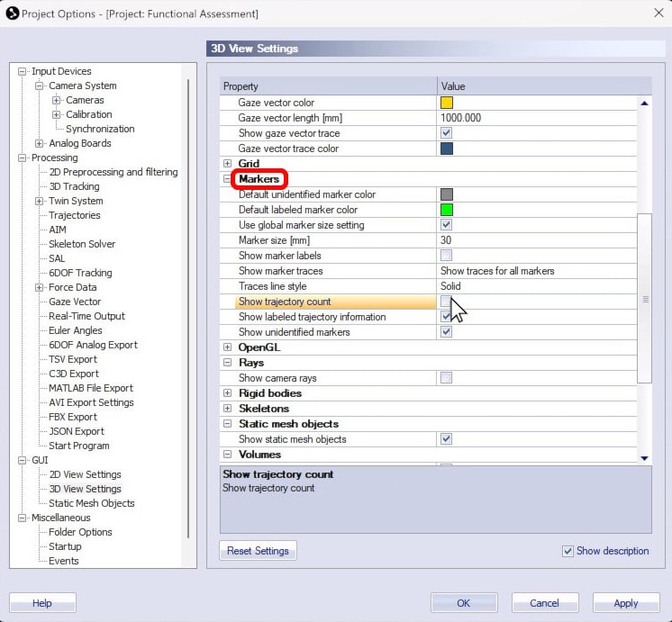Open the green Default labeled marker color swatch

point(447,210)
